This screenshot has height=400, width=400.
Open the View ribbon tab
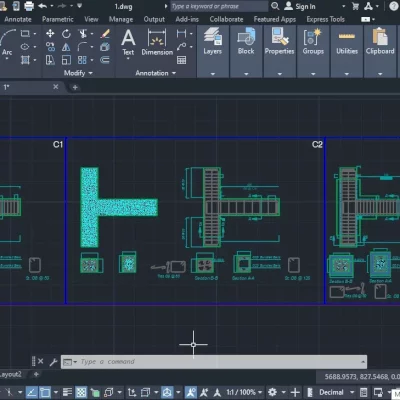pyautogui.click(x=91, y=19)
